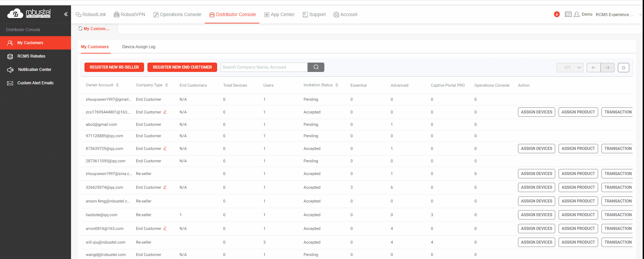
Task: Open the Operations Console menu
Action: point(177,14)
